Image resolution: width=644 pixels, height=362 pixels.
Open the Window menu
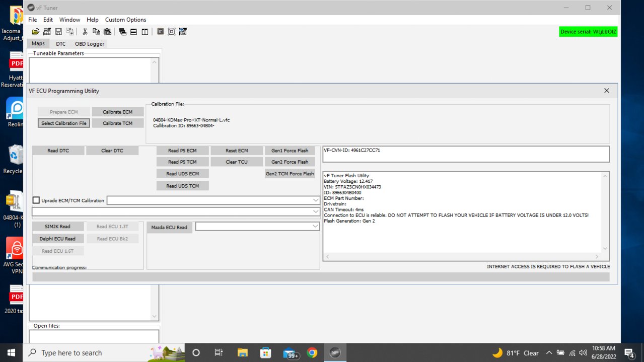tap(69, 20)
